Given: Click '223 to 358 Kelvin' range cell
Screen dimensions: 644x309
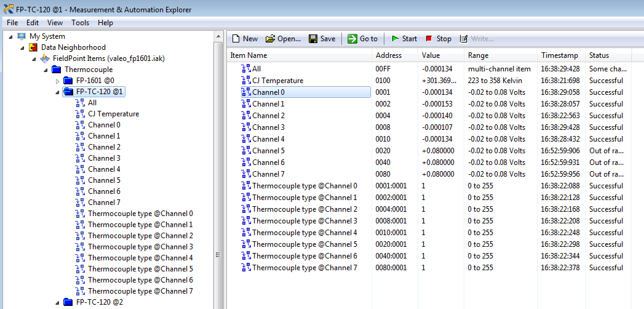Looking at the screenshot, I should tap(495, 81).
